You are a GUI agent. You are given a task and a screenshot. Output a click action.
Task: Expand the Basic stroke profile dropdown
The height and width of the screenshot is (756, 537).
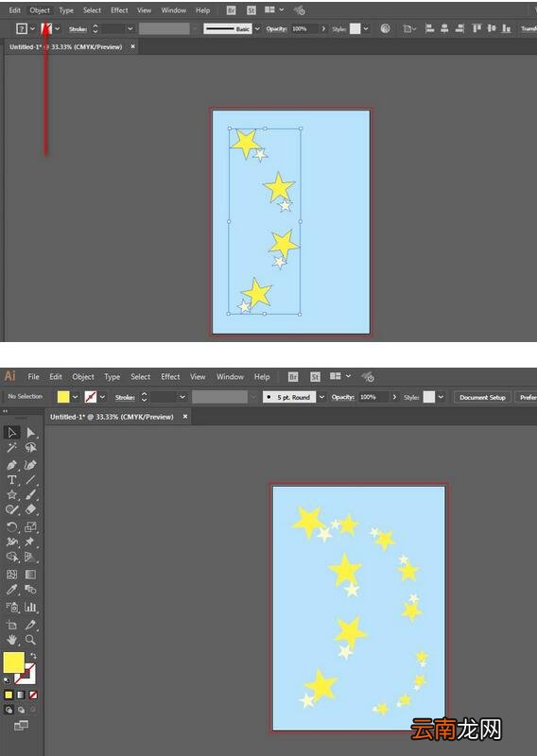coord(257,29)
